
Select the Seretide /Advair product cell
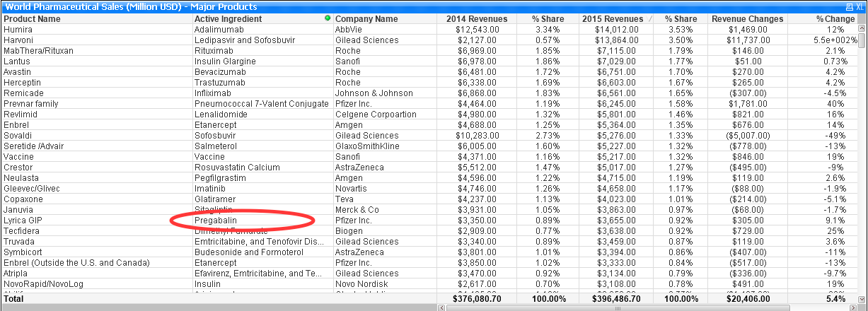tap(96, 146)
